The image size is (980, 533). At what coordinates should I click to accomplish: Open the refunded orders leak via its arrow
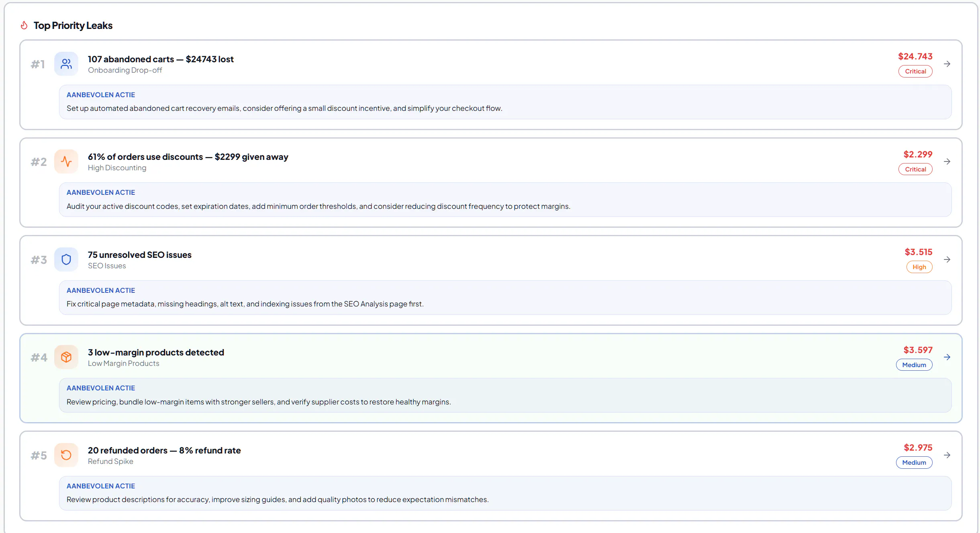(x=947, y=455)
